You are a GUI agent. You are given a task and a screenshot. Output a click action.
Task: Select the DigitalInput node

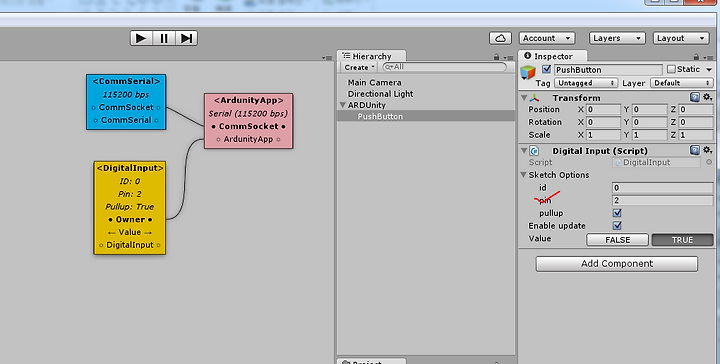130,208
